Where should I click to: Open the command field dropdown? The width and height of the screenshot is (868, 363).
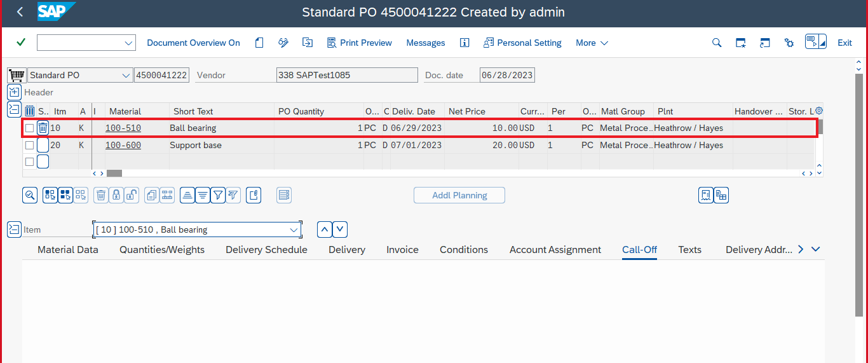click(x=129, y=43)
